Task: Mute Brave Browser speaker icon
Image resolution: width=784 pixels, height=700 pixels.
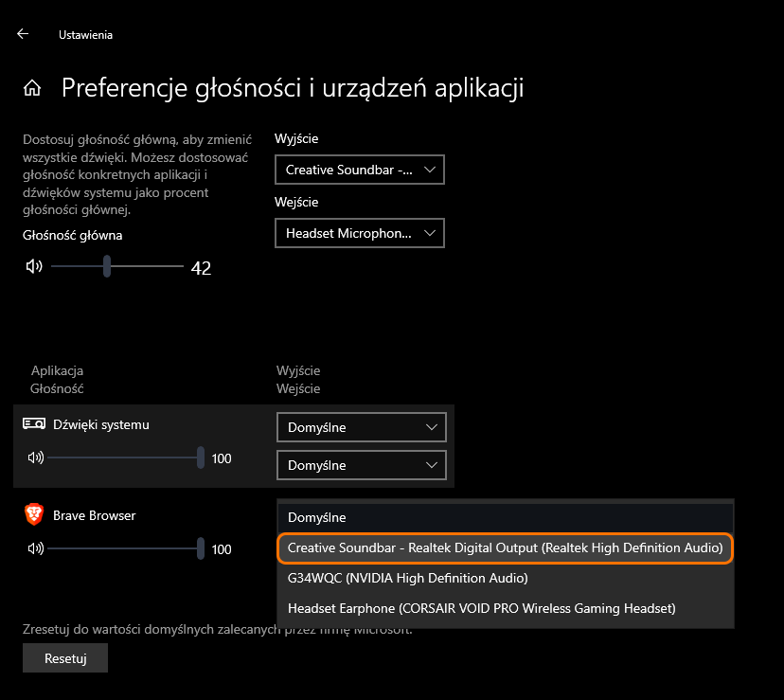Action: click(35, 548)
